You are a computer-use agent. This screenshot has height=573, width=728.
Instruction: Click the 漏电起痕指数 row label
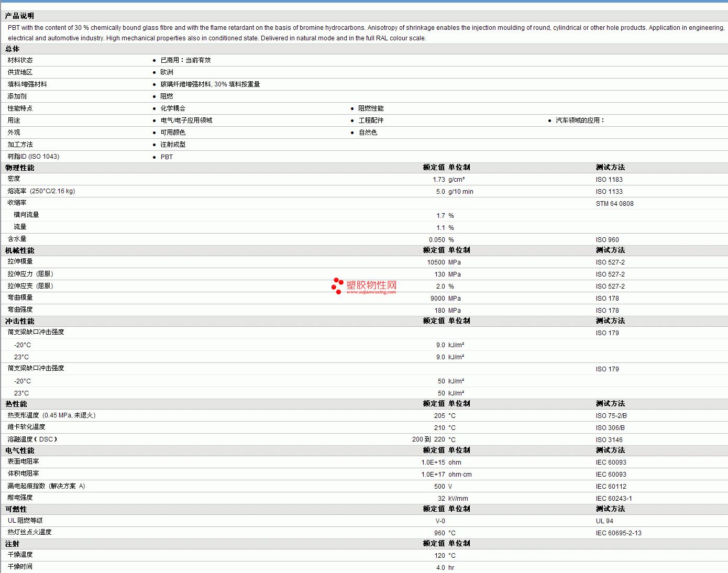coord(46,486)
